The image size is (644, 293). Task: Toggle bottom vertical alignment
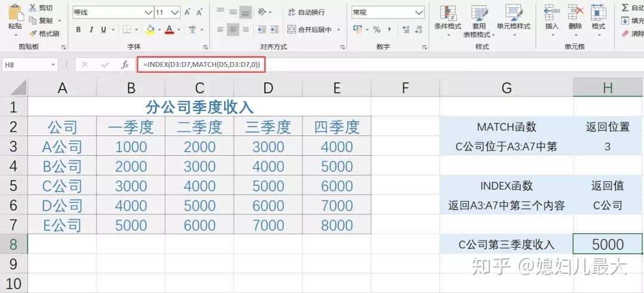246,12
